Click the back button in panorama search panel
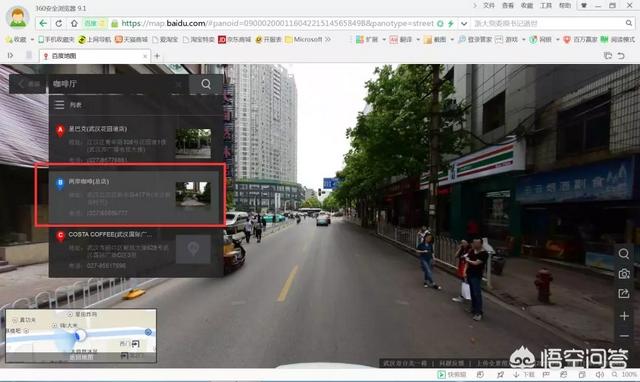 [28, 84]
